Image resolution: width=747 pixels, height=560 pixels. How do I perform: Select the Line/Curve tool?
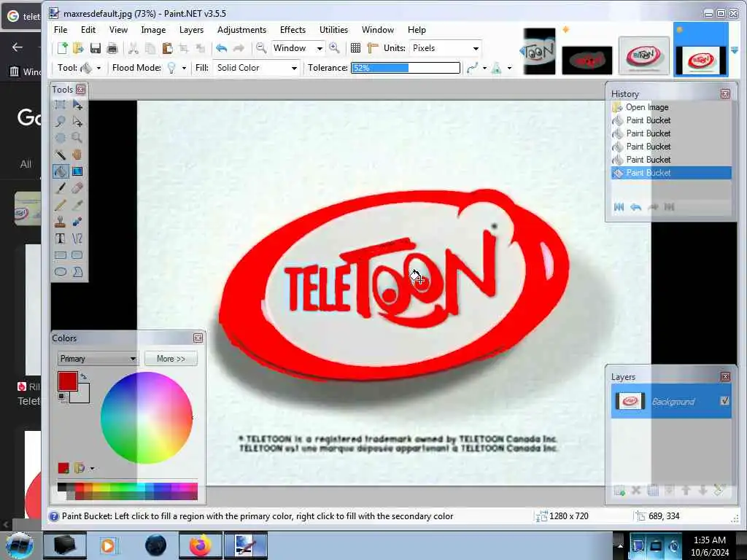tap(77, 238)
